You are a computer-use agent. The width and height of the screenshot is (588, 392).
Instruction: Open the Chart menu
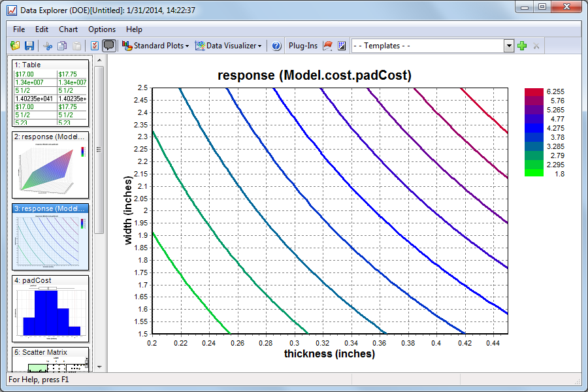(x=68, y=29)
